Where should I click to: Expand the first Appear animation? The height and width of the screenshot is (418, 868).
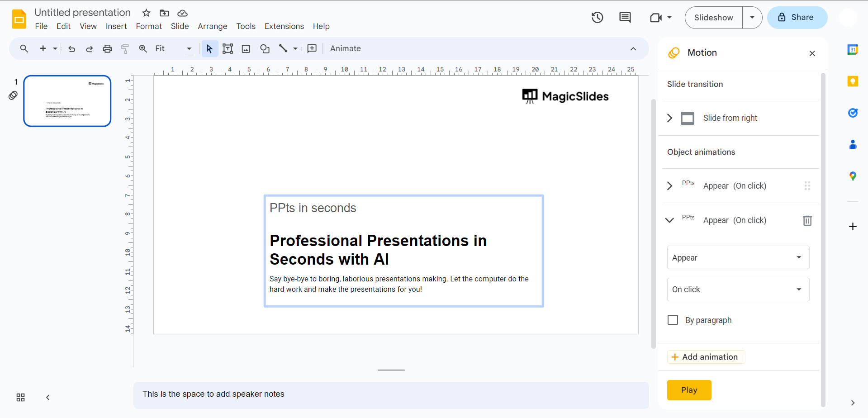(670, 186)
